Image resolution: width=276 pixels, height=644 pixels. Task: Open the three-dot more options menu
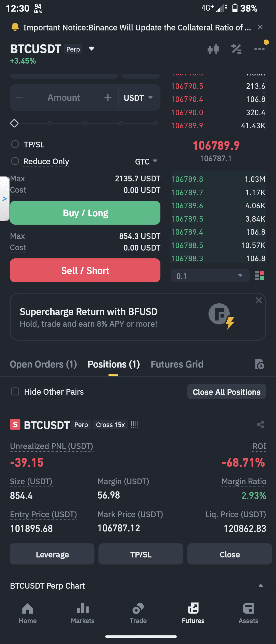[259, 49]
